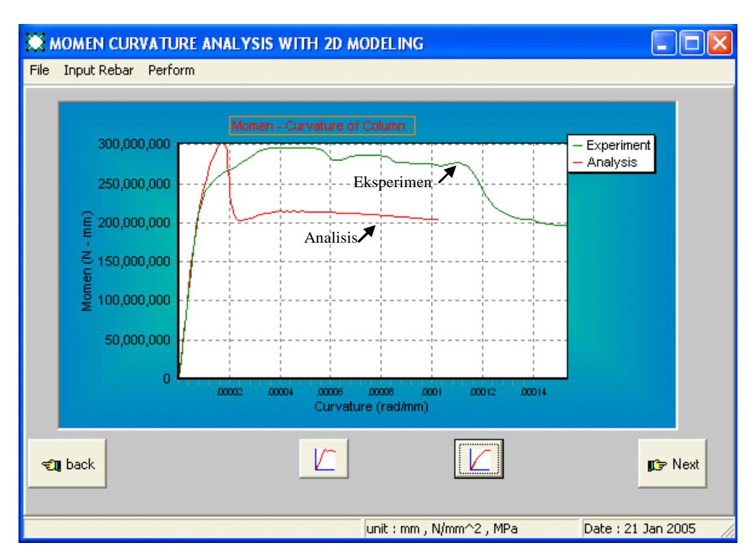Screen dimensions: 756x556
Task: Click the Analisis annotation label
Action: pyautogui.click(x=331, y=237)
